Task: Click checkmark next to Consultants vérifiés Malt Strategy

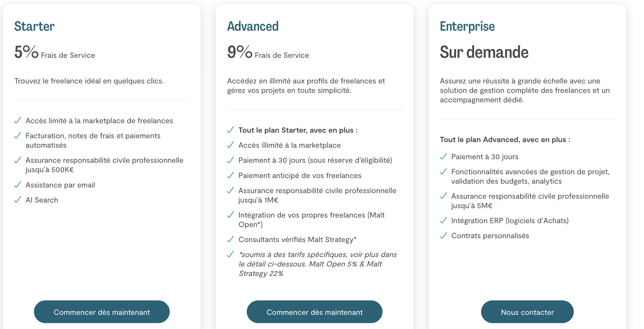Action: [x=231, y=239]
